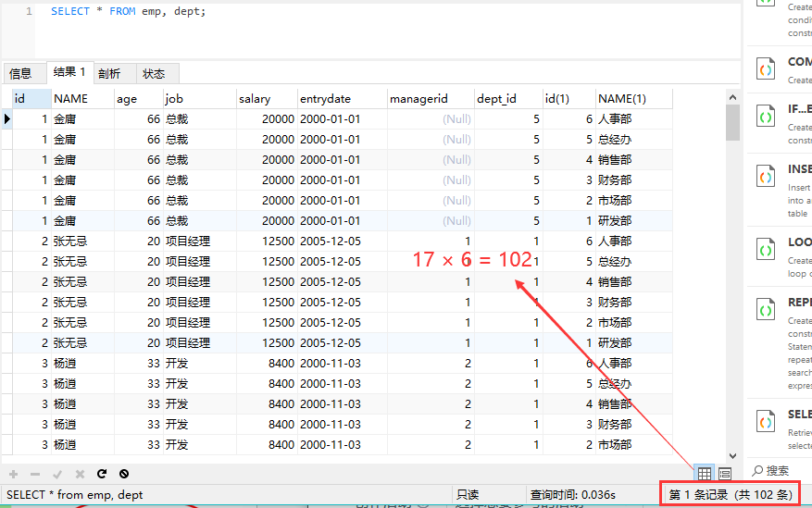Image resolution: width=812 pixels, height=508 pixels.
Task: Click the dept_id column header
Action: pyautogui.click(x=508, y=98)
